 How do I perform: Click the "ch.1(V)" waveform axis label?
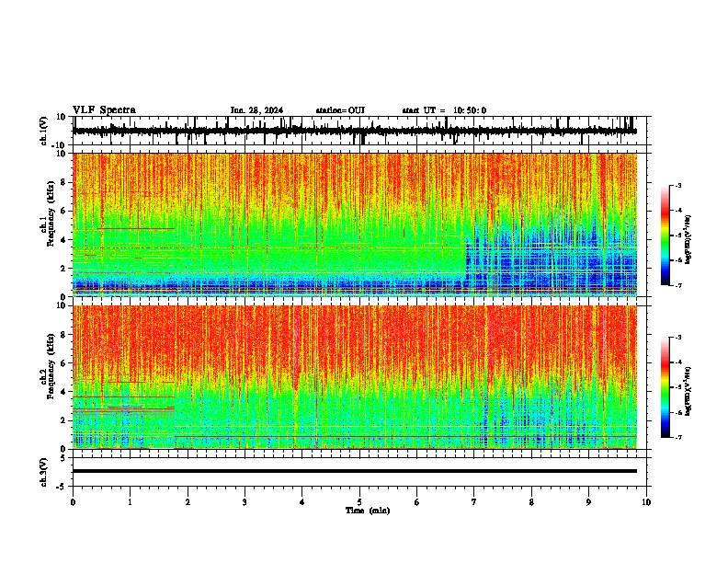[x=44, y=131]
